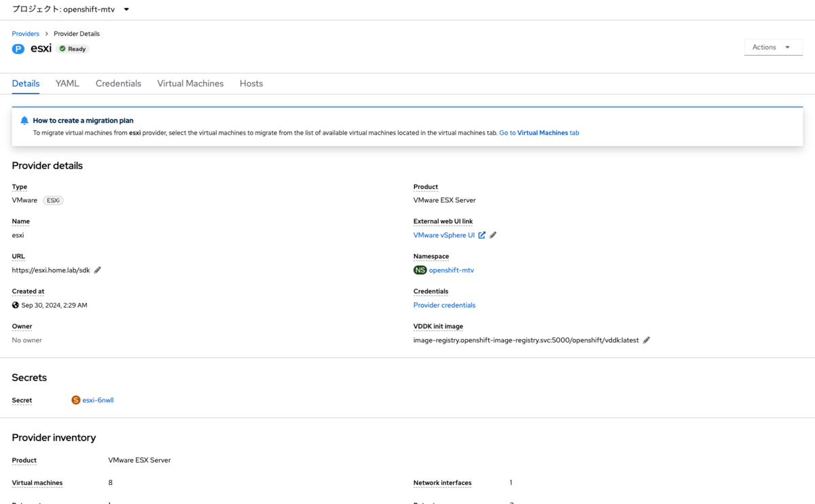
Task: Click the VDDK init image field label
Action: [438, 326]
